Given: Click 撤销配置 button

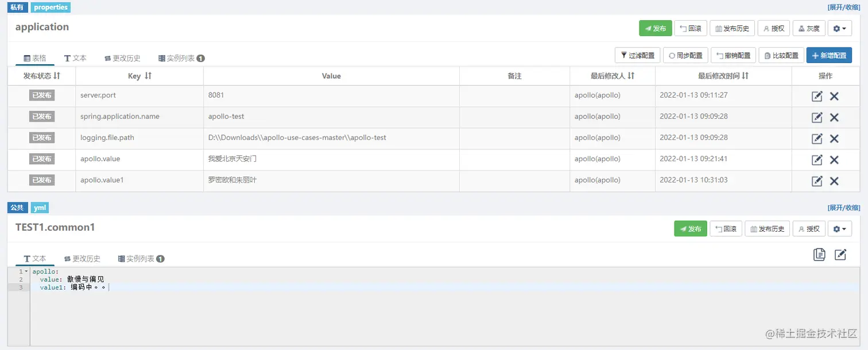Looking at the screenshot, I should (x=733, y=56).
